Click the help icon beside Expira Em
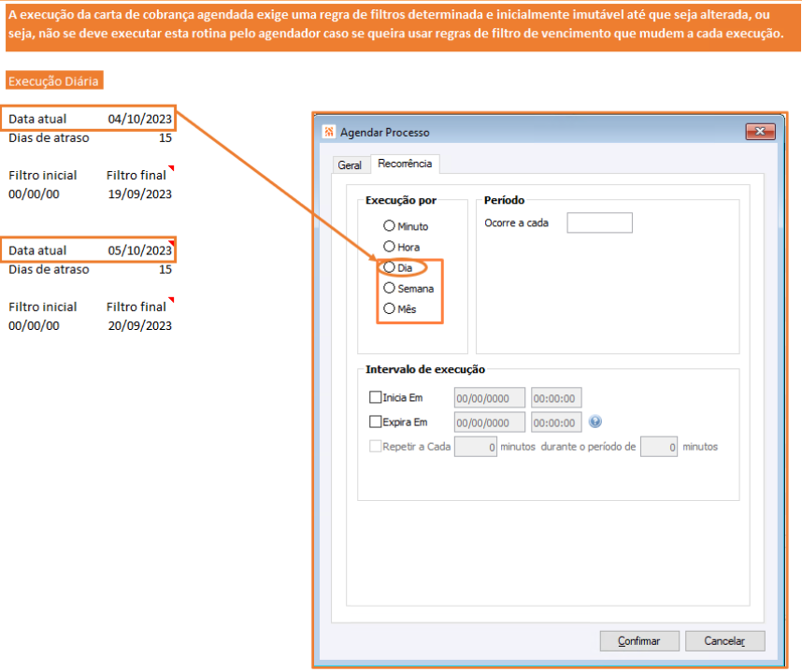The image size is (802, 672). pos(594,422)
